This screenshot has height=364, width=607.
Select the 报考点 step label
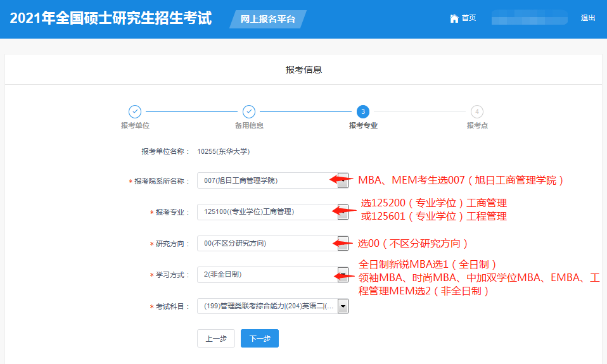[477, 125]
